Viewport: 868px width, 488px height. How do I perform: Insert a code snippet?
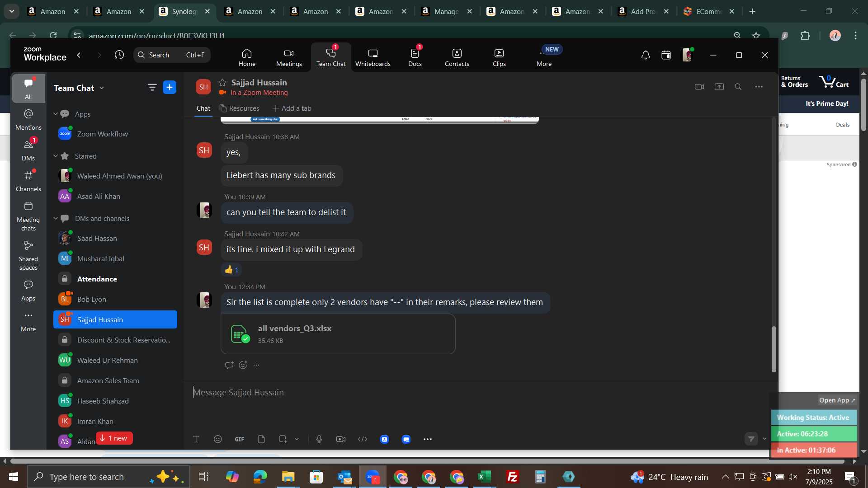[363, 439]
